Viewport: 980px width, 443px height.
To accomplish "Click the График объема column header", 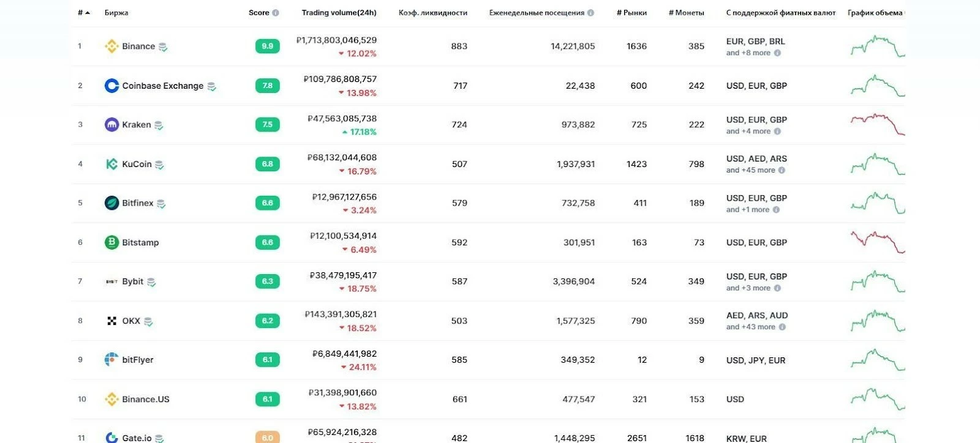I will 876,13.
